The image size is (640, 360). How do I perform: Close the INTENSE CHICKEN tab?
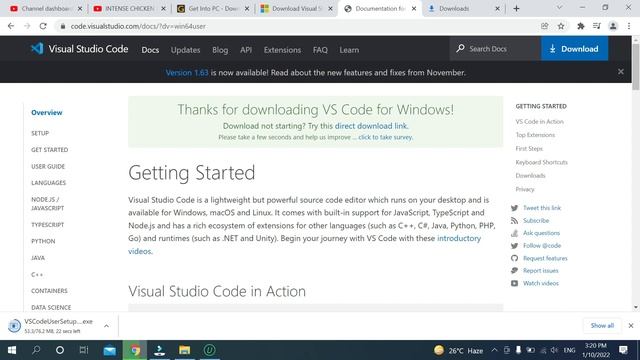click(163, 9)
